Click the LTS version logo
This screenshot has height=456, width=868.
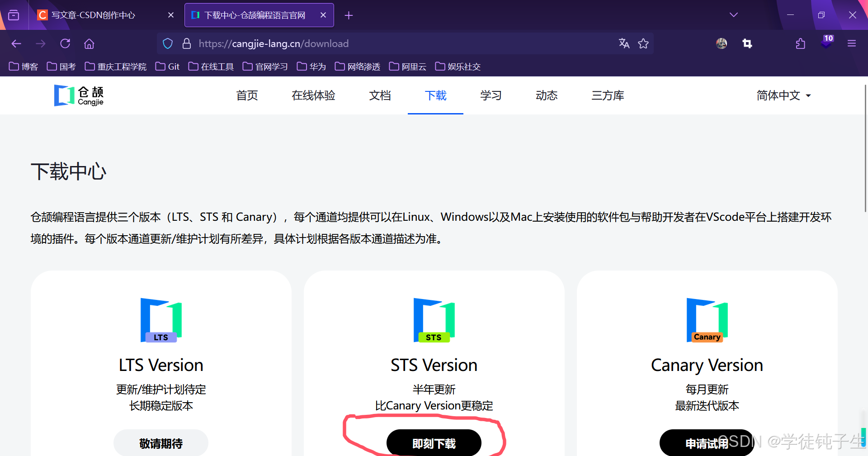click(x=161, y=320)
